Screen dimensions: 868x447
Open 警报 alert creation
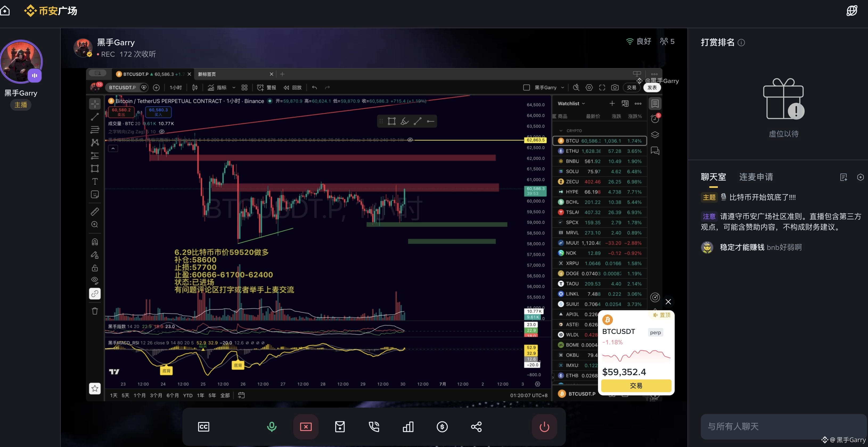(x=267, y=88)
